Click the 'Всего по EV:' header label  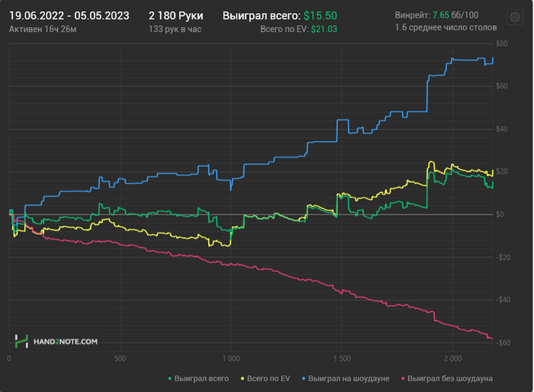[285, 29]
